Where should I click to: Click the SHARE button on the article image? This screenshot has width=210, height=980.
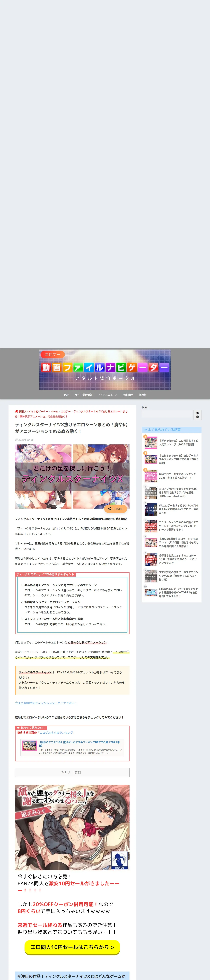pyautogui.click(x=115, y=509)
